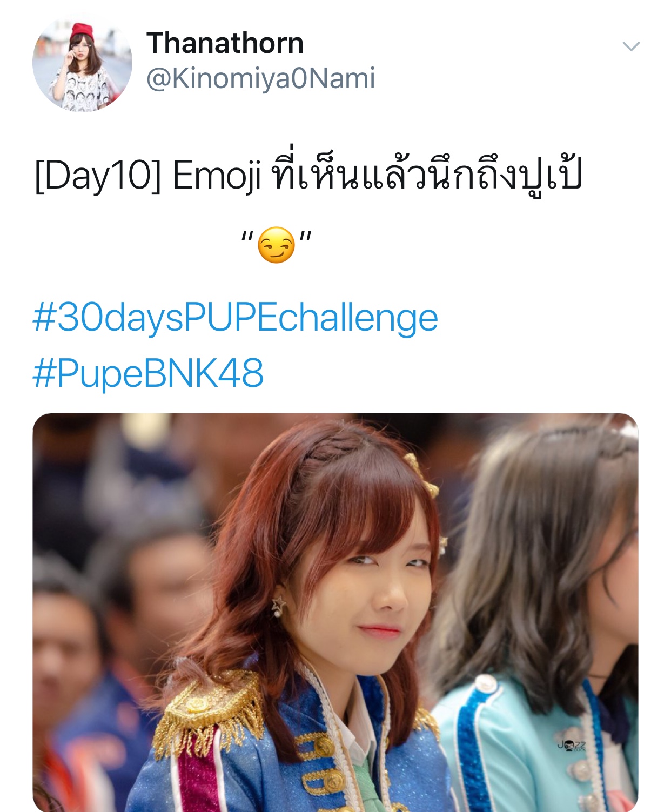671x812 pixels.
Task: Select the [Day10] tweet text
Action: click(98, 176)
